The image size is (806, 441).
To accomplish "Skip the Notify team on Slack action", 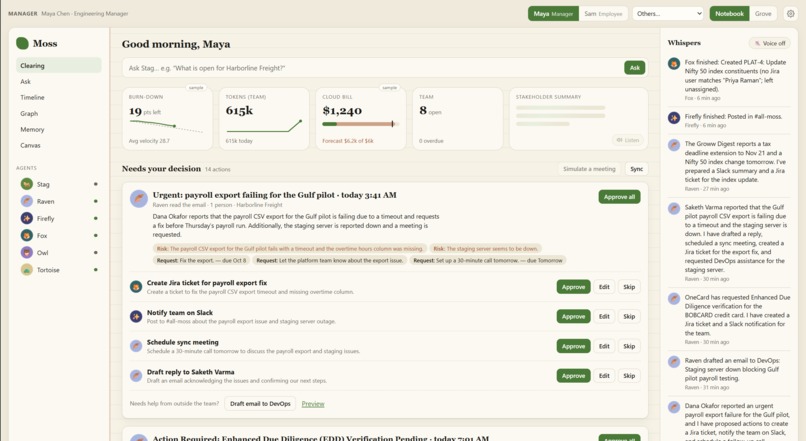I will click(x=629, y=317).
